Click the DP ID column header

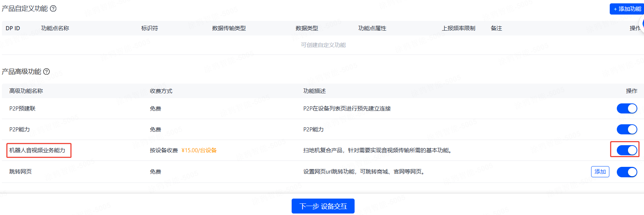pyautogui.click(x=13, y=28)
